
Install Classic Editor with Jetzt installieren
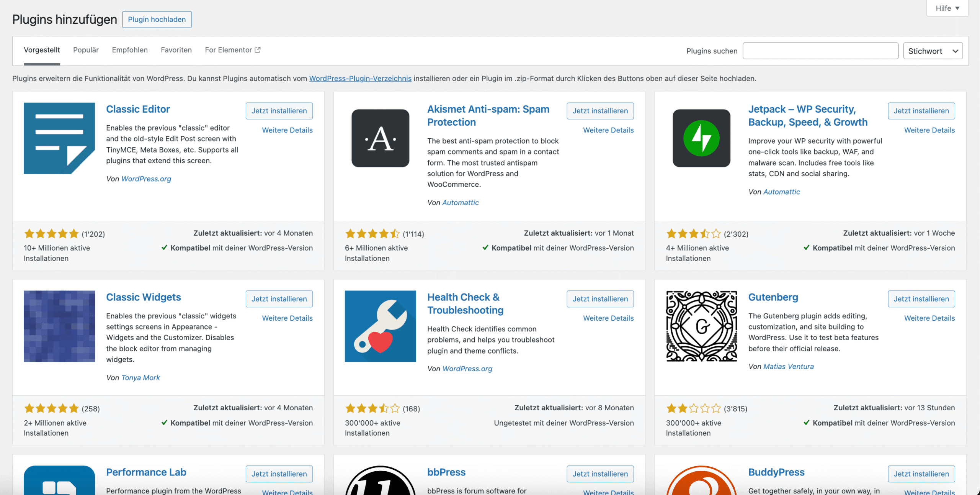click(279, 111)
